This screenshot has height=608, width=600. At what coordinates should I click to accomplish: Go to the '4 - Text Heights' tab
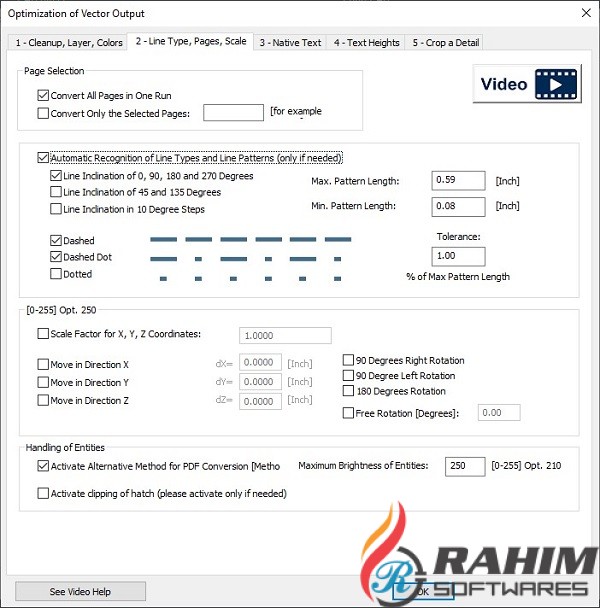click(x=366, y=43)
